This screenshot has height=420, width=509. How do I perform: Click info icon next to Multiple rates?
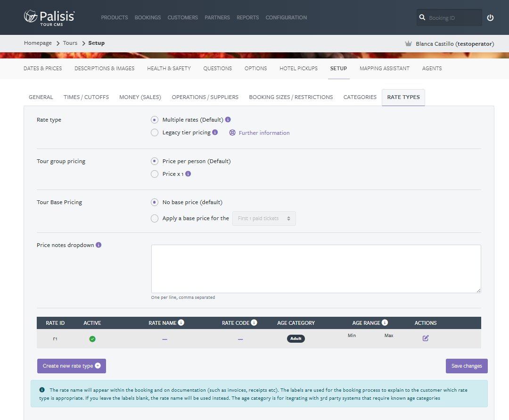(x=228, y=119)
